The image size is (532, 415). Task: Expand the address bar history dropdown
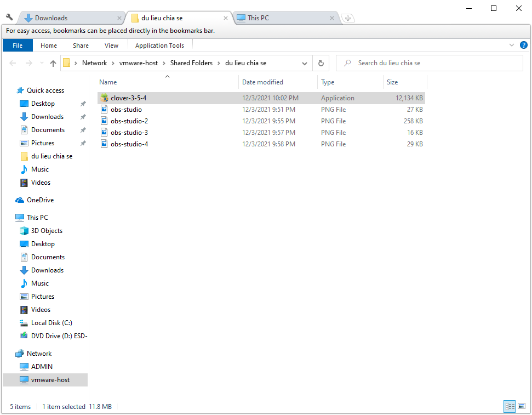pyautogui.click(x=305, y=63)
